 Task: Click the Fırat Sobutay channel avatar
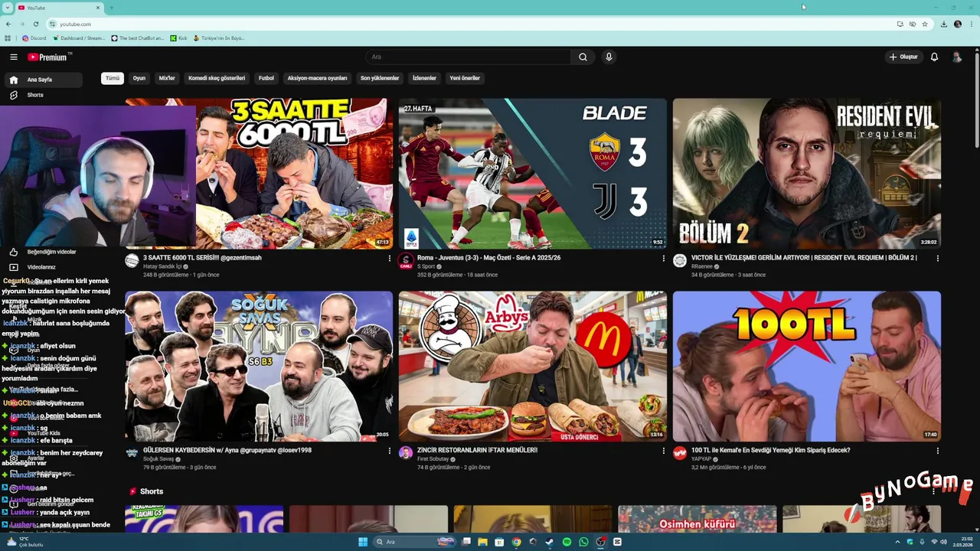point(406,453)
